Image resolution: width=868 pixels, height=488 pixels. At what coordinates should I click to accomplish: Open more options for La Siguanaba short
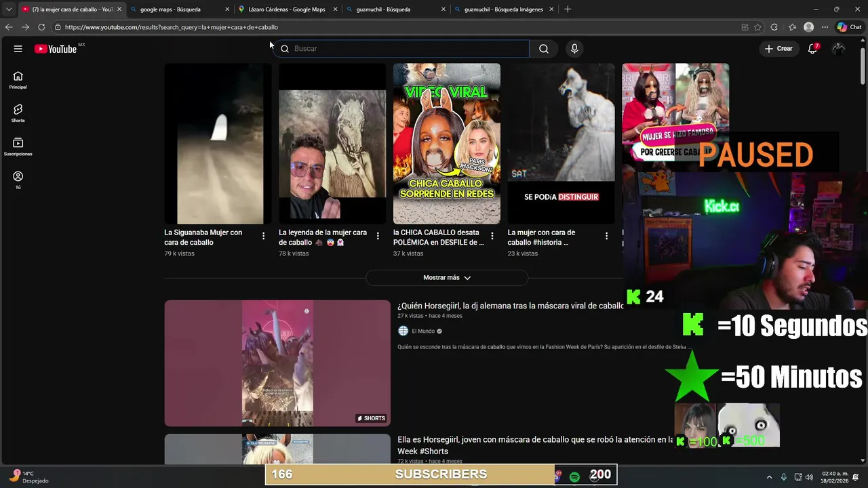click(263, 236)
